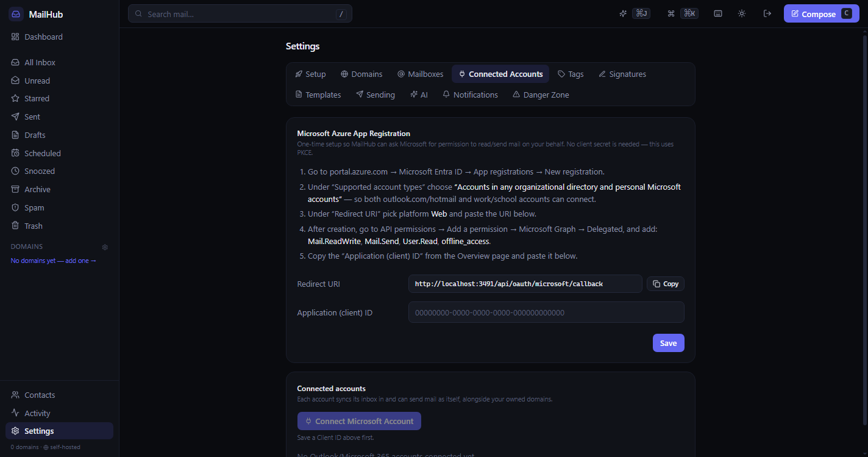The height and width of the screenshot is (457, 868).
Task: Open the command palette ⌘K button
Action: click(x=683, y=13)
